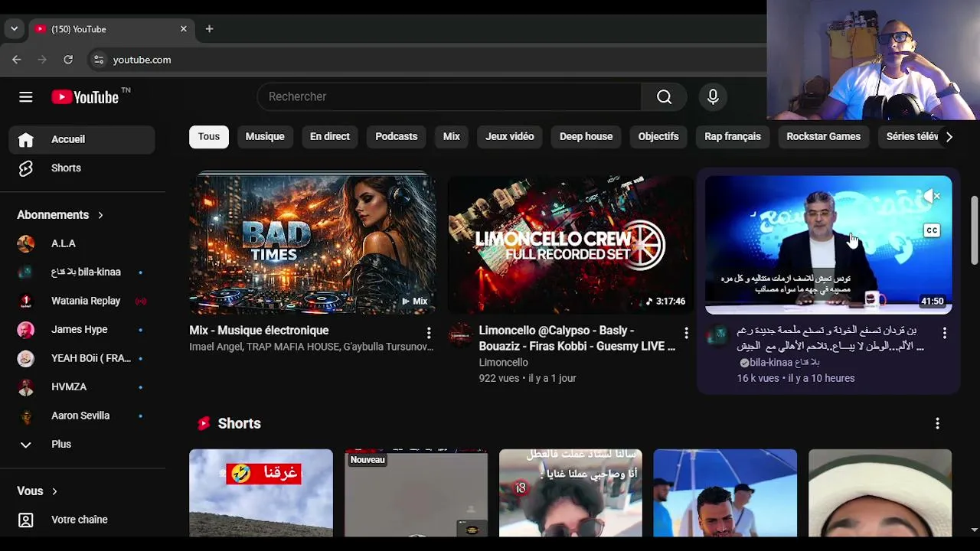Open the Short with blue umbrella

tap(725, 493)
